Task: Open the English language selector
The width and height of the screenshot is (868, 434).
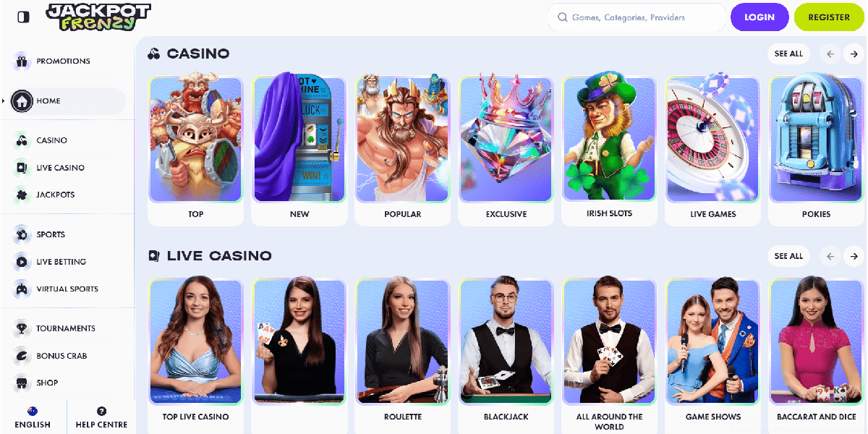Action: [33, 417]
